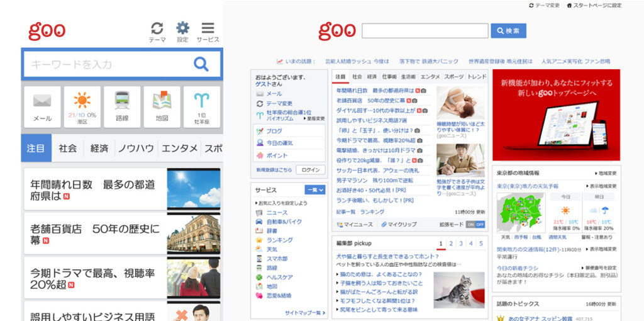Screen dimensions: 644x321
Task: Open trending topic 世界遺産登録後 地元住民は
Action: click(500, 61)
